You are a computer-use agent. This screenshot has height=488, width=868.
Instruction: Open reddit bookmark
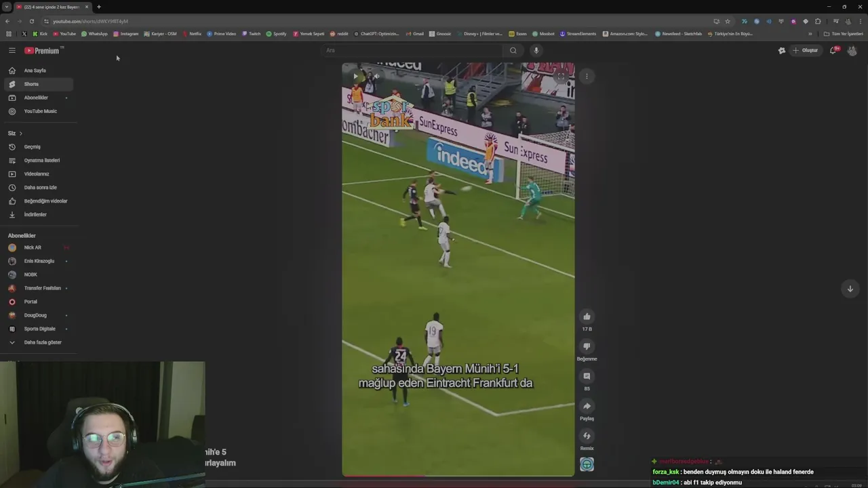(339, 34)
